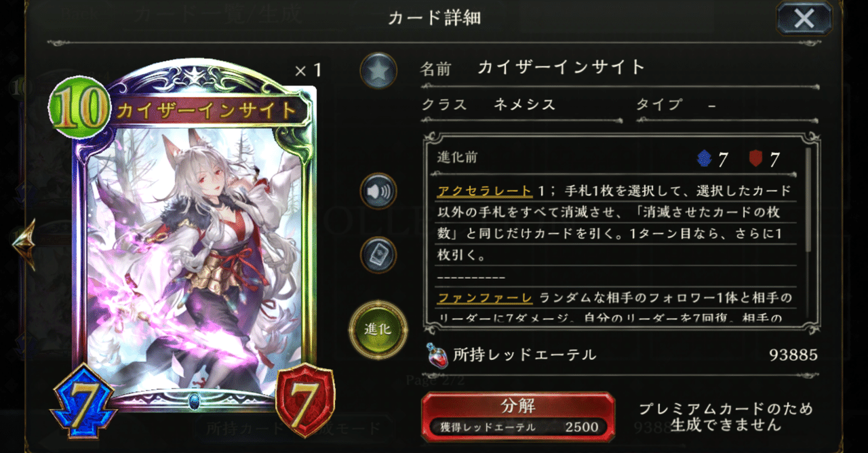This screenshot has height=453, width=868.
Task: Close the card detail dialog
Action: coord(804,18)
